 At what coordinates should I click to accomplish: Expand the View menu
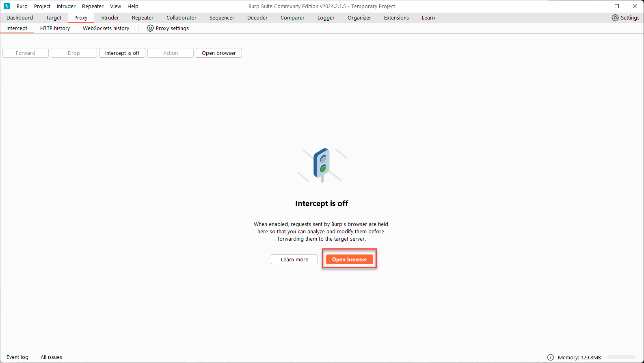pos(115,6)
